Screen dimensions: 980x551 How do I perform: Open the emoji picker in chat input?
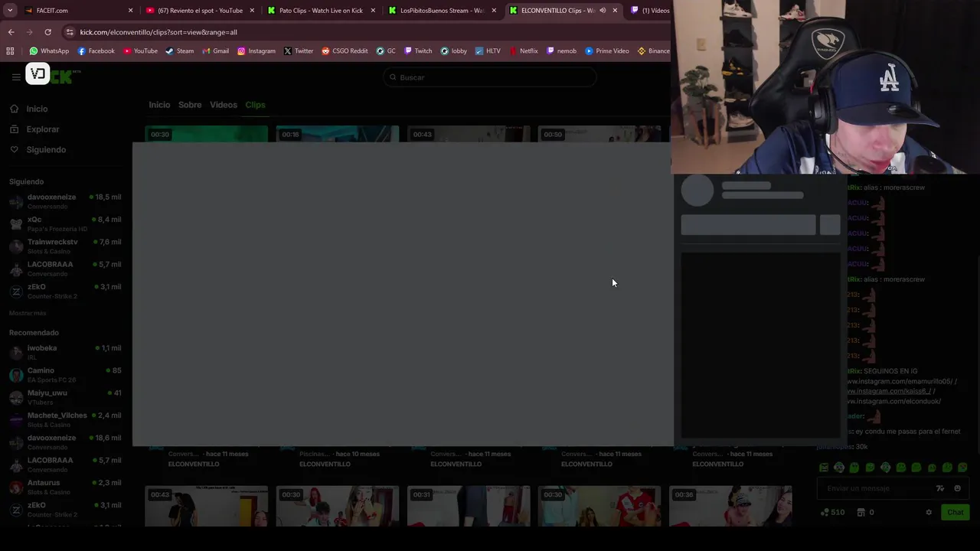pos(958,488)
